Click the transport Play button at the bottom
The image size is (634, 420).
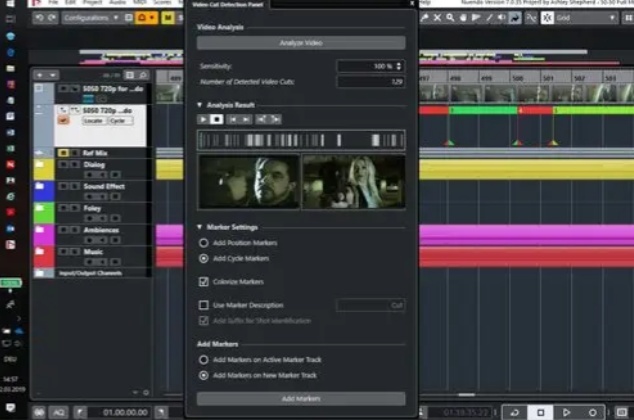point(566,411)
